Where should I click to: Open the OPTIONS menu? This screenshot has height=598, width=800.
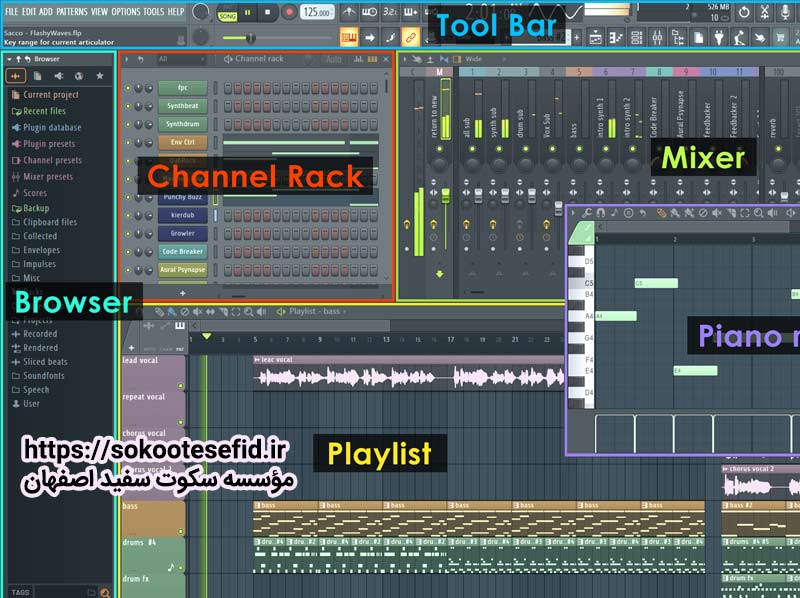tap(126, 11)
